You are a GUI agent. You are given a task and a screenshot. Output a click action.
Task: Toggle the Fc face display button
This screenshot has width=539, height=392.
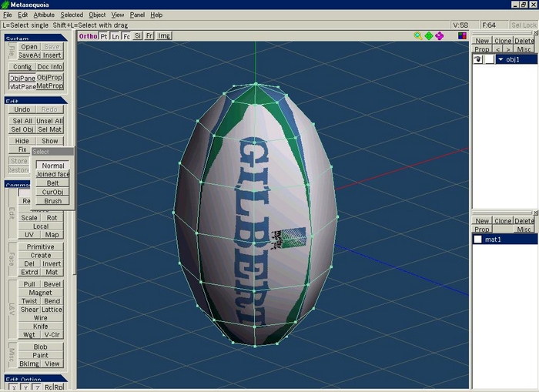point(126,36)
